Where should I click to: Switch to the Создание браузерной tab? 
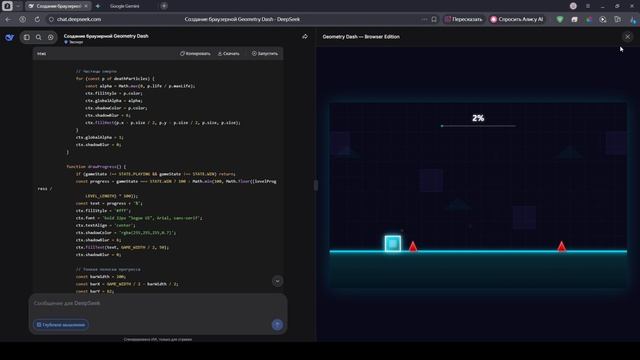click(x=58, y=6)
